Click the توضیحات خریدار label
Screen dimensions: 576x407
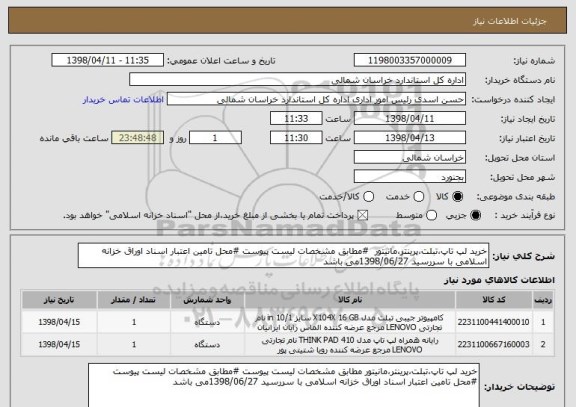[x=519, y=387]
